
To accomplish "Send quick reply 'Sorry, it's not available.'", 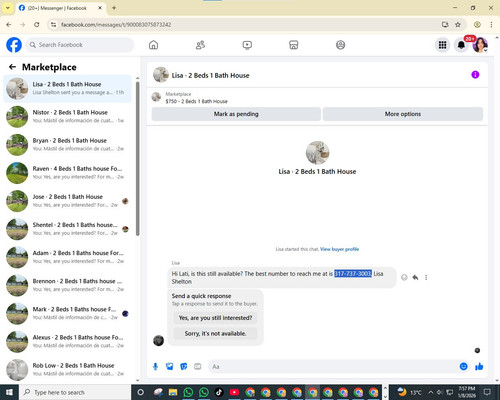I will tap(215, 334).
